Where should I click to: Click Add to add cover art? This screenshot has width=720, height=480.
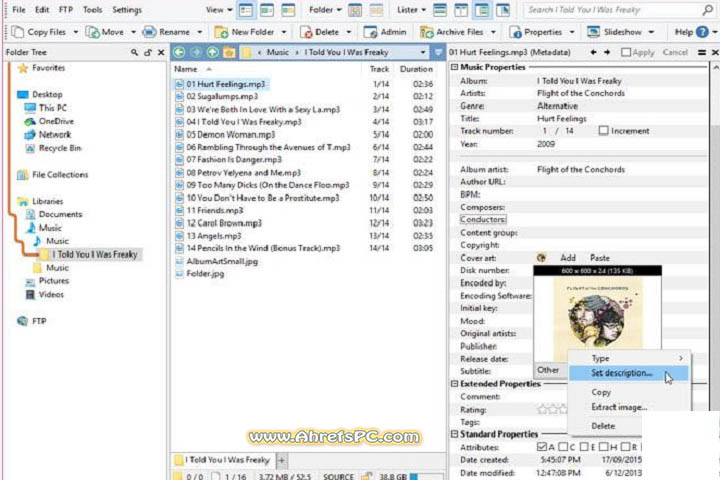pos(568,258)
